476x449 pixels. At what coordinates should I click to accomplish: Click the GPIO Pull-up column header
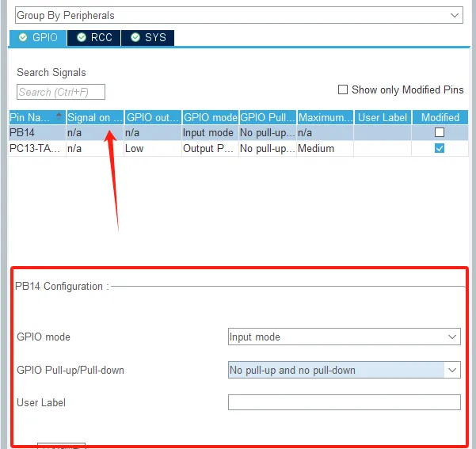(267, 117)
